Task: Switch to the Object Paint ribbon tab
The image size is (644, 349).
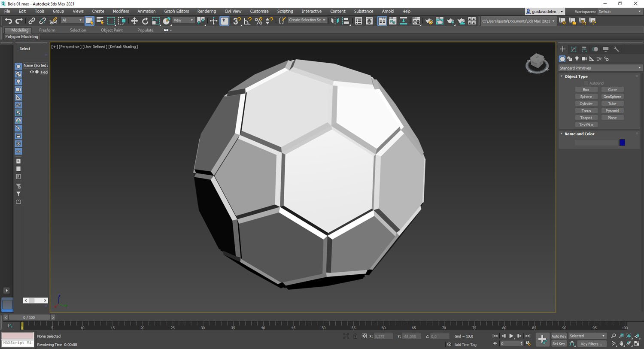Action: [x=112, y=30]
